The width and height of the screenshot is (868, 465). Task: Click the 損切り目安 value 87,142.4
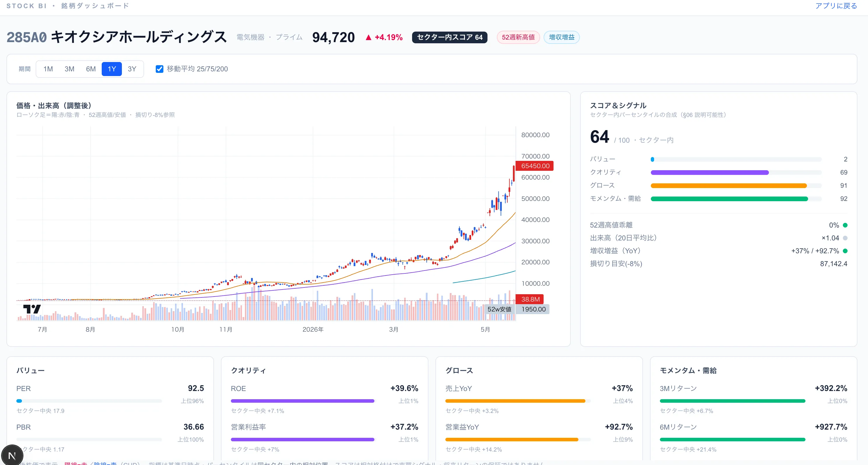834,264
